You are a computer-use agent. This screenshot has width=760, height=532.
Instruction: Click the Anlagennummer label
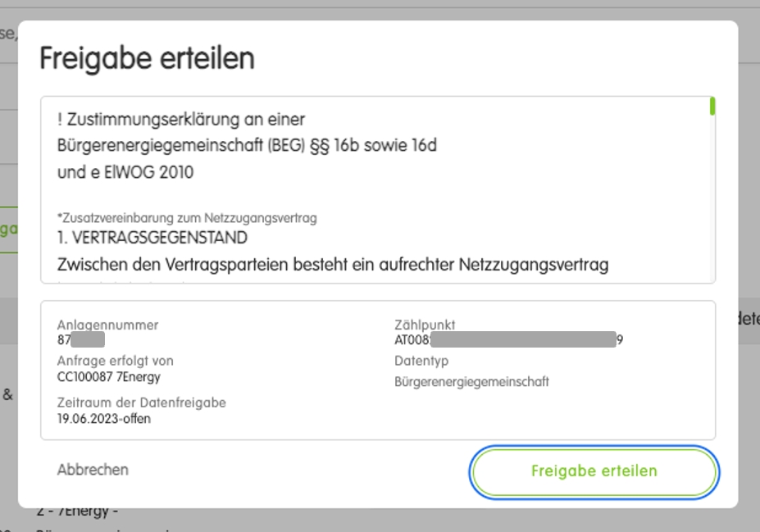tap(107, 325)
